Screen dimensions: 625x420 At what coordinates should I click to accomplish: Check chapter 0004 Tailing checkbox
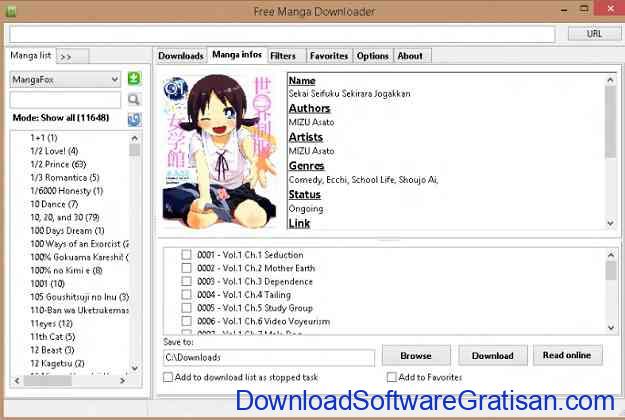[186, 294]
